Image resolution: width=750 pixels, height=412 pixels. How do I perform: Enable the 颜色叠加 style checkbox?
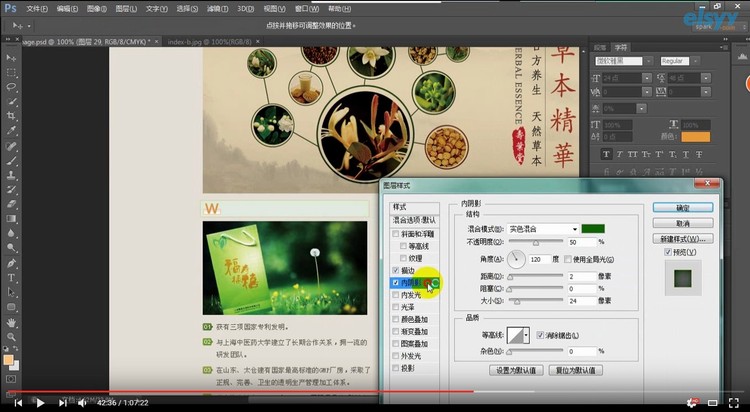pyautogui.click(x=396, y=319)
